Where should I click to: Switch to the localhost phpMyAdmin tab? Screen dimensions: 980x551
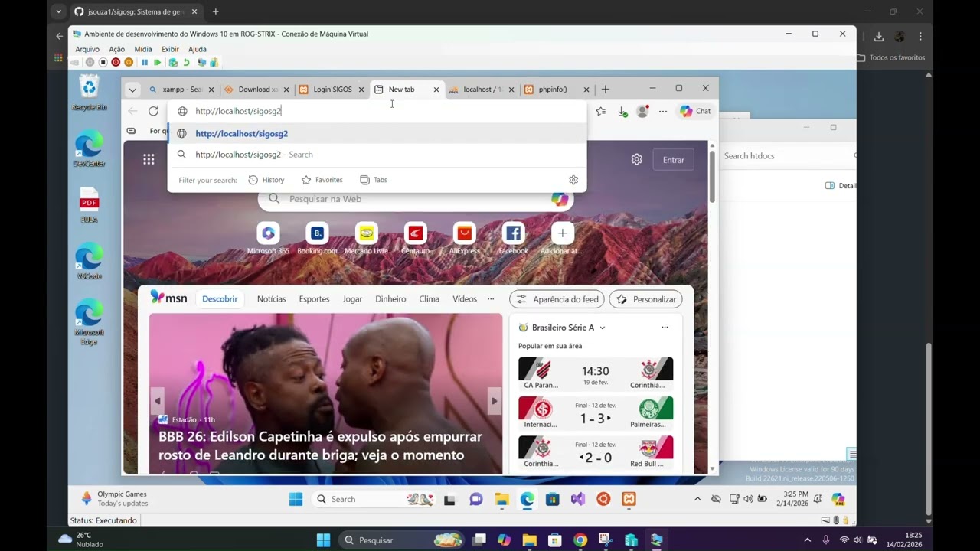[x=482, y=90]
